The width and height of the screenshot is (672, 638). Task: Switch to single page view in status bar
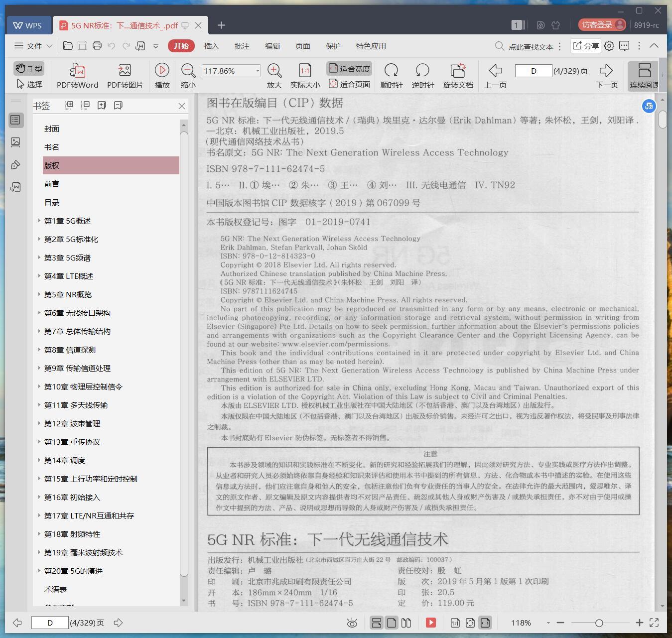(x=392, y=623)
